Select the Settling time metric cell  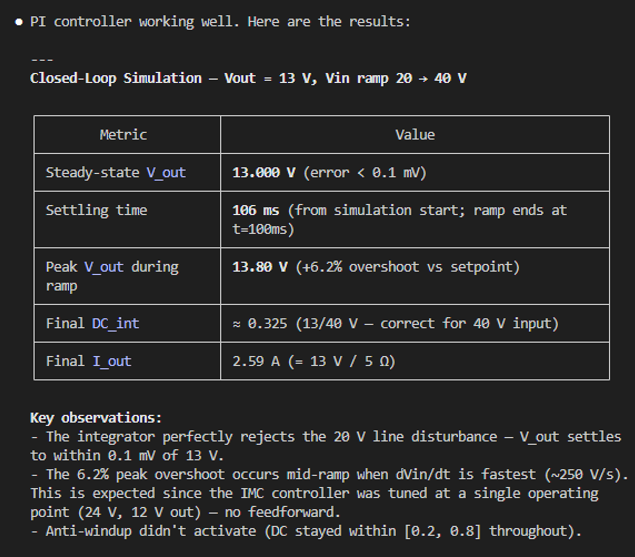coord(96,210)
